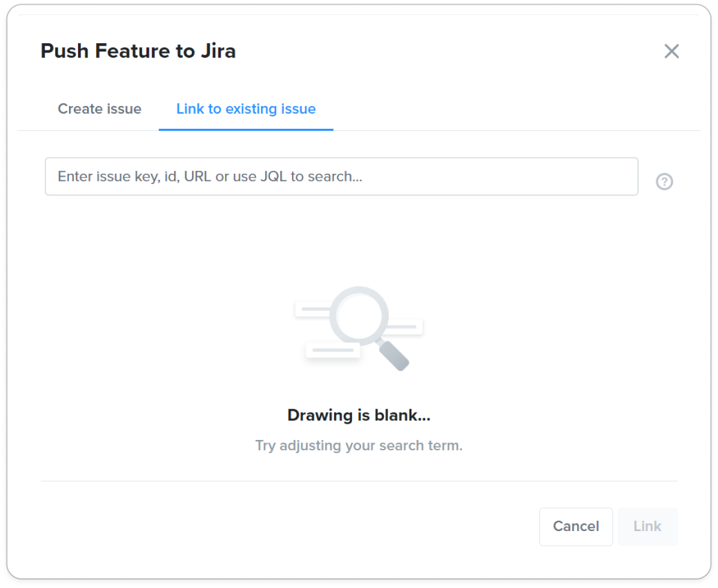Click the 'Drawing is blank...' message

359,415
